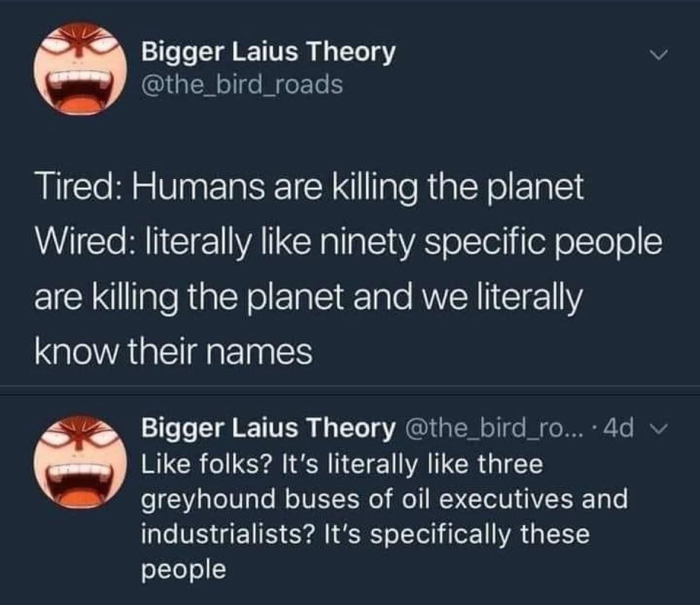Open the top tweet's profile avatar
700x605 pixels.
pyautogui.click(x=80, y=71)
